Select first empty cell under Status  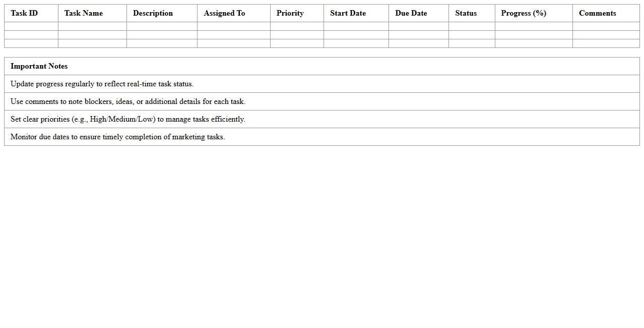472,26
